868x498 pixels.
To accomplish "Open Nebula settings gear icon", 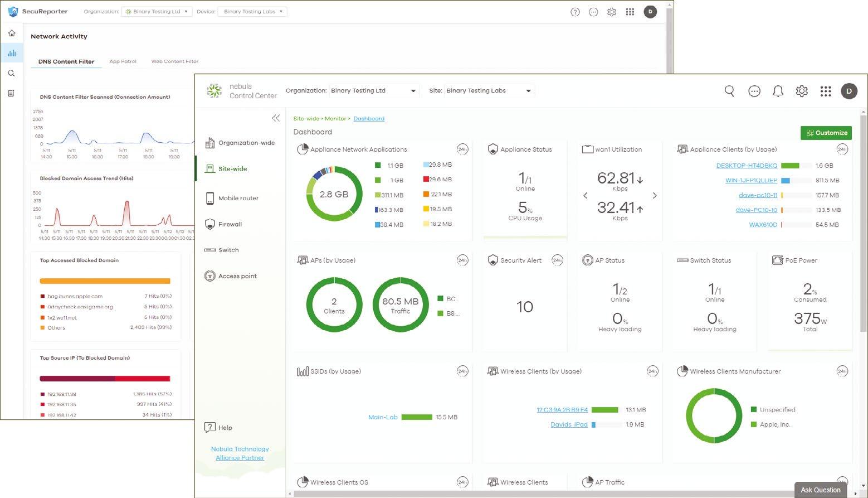I will click(x=802, y=91).
